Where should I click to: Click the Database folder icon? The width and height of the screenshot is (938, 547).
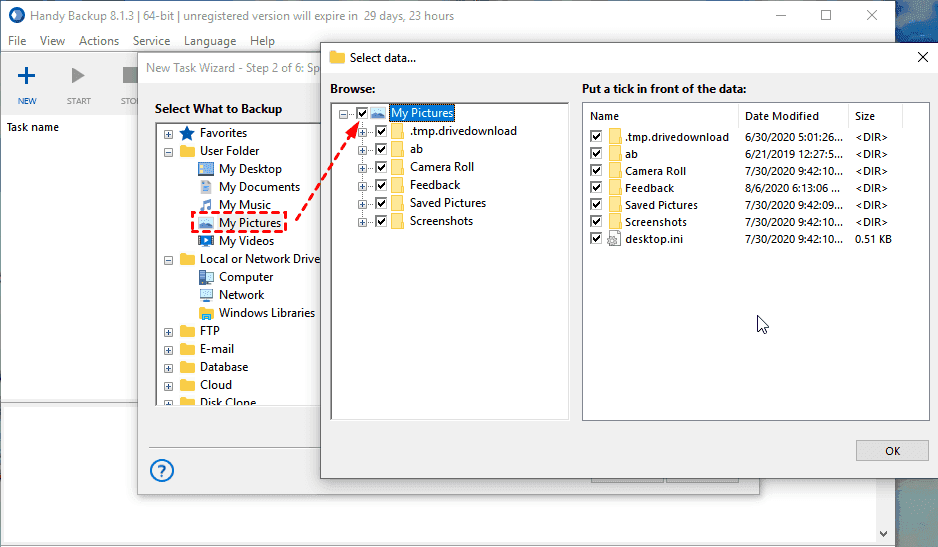tap(187, 367)
